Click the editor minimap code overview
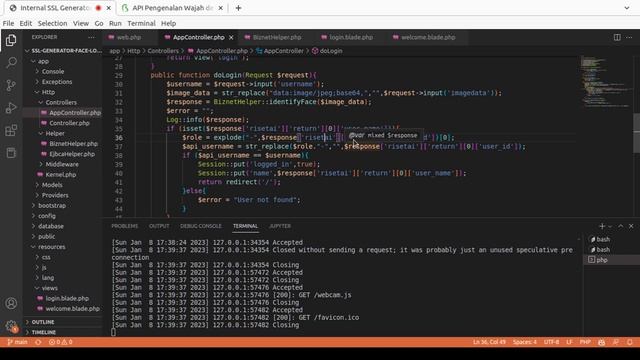The height and width of the screenshot is (360, 640). click(x=606, y=82)
